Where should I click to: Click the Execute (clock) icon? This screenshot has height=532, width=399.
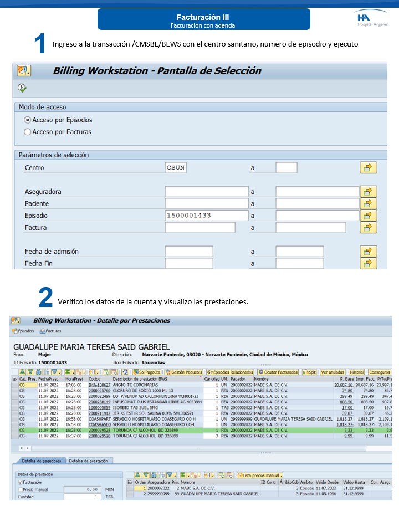(22, 88)
